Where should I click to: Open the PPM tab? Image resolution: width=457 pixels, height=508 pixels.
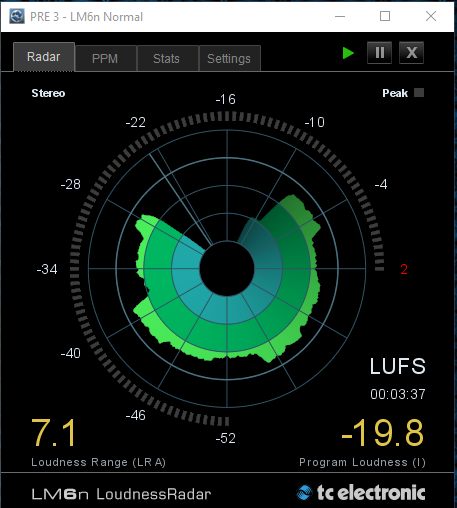tap(106, 59)
